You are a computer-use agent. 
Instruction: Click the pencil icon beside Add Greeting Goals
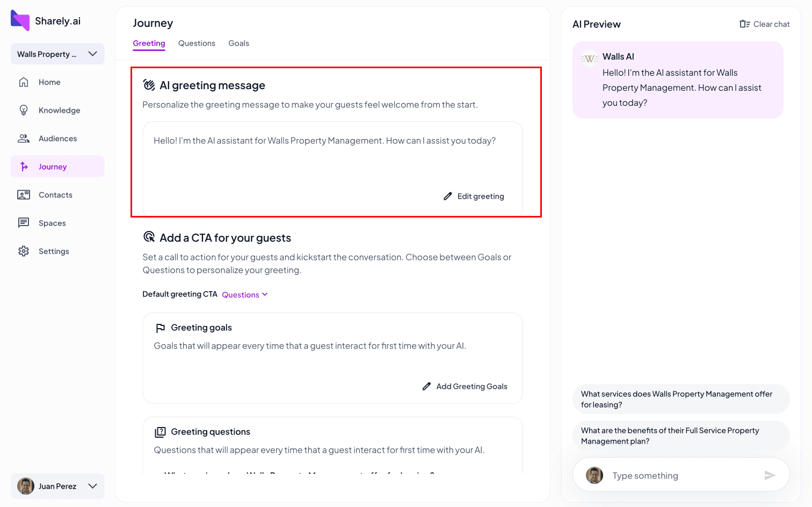click(x=426, y=386)
